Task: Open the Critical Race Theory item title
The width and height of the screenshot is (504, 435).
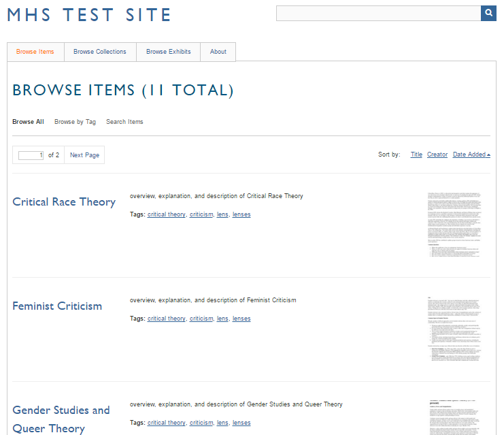Action: point(64,202)
